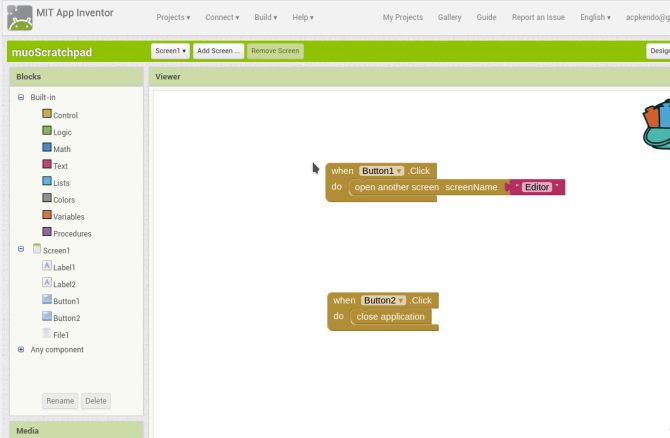This screenshot has height=438, width=670.
Task: Select the Math label in Blocks panel
Action: point(62,149)
